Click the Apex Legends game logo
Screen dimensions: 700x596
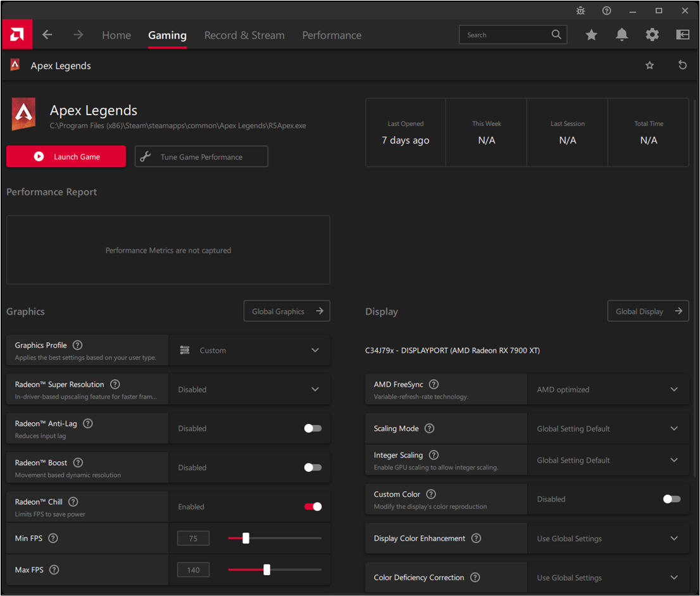[x=23, y=114]
